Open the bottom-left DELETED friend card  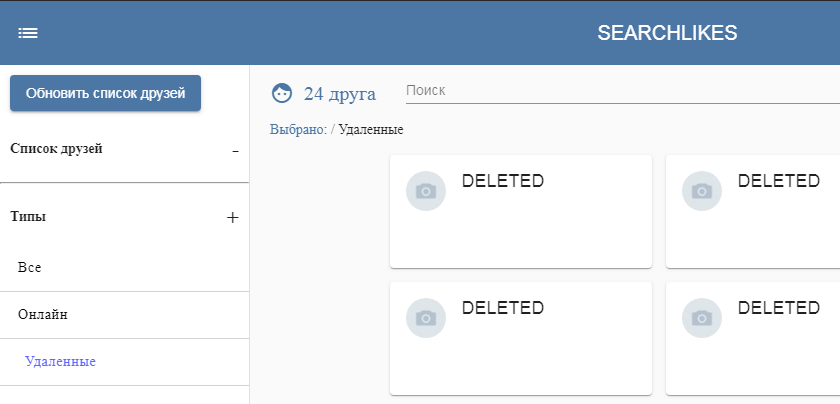(521, 338)
